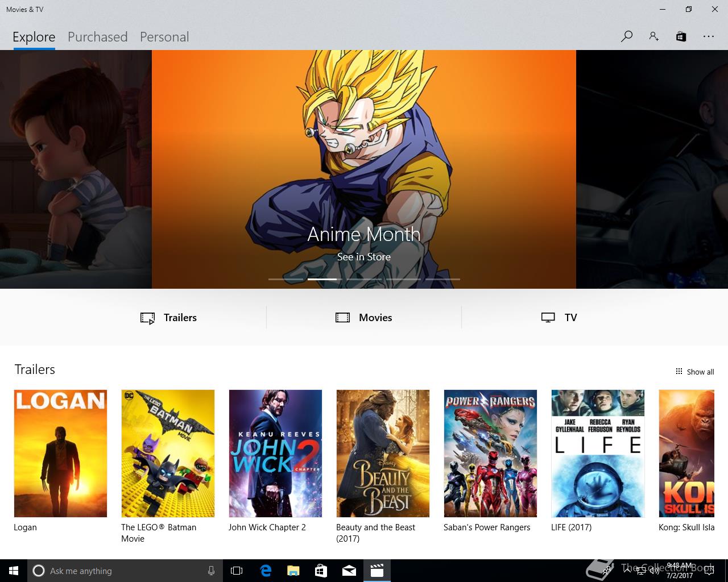This screenshot has height=582, width=728.
Task: Switch to the Purchased tab
Action: [x=97, y=37]
